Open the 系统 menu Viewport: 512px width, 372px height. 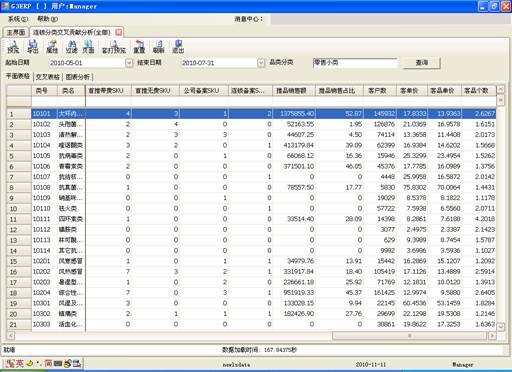tap(18, 19)
